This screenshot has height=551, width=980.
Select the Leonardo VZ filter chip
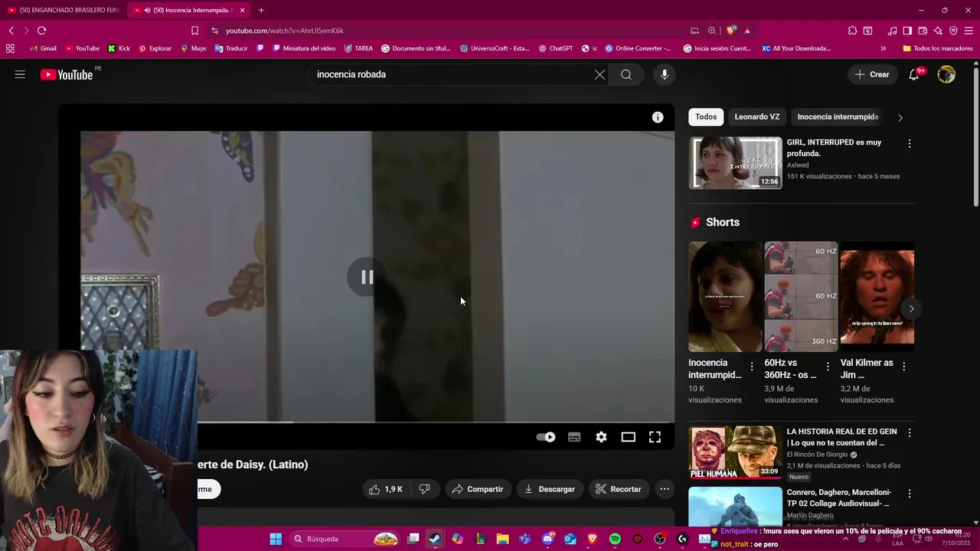coord(757,117)
